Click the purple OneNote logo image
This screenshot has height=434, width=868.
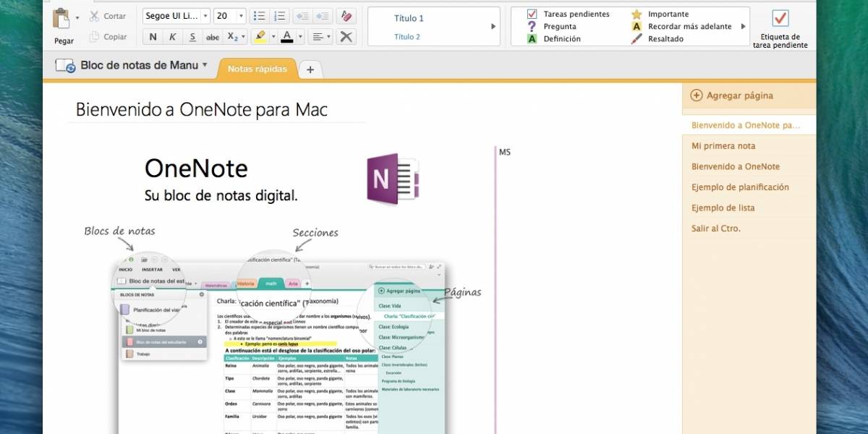point(393,179)
